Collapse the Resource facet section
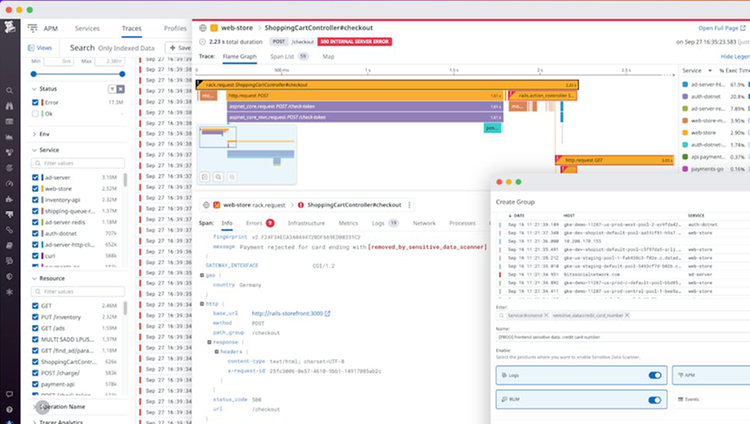The height and width of the screenshot is (424, 750). pos(34,279)
